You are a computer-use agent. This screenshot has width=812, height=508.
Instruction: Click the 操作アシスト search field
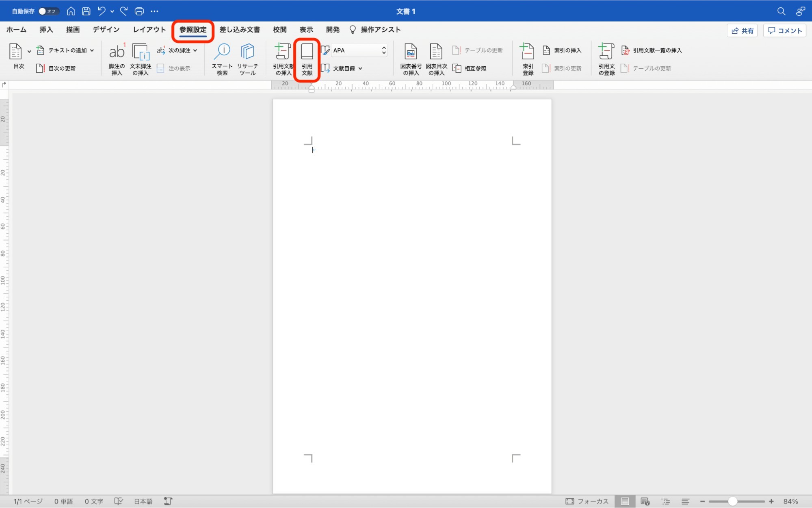[375, 30]
